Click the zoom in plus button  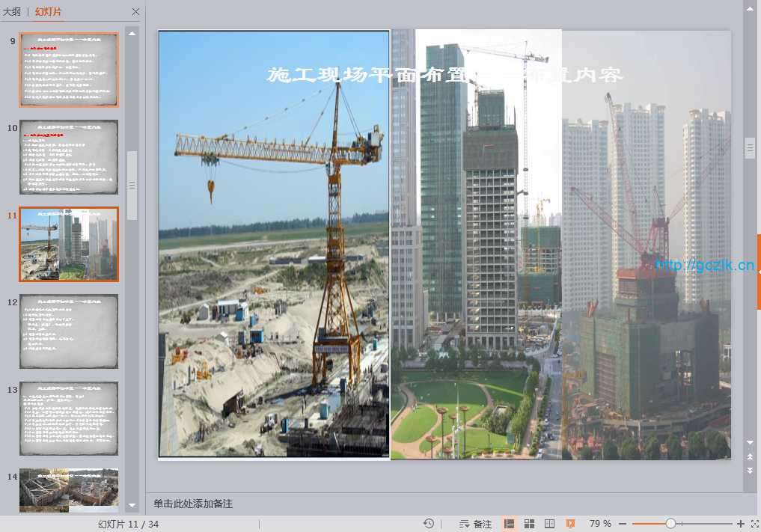pos(741,524)
